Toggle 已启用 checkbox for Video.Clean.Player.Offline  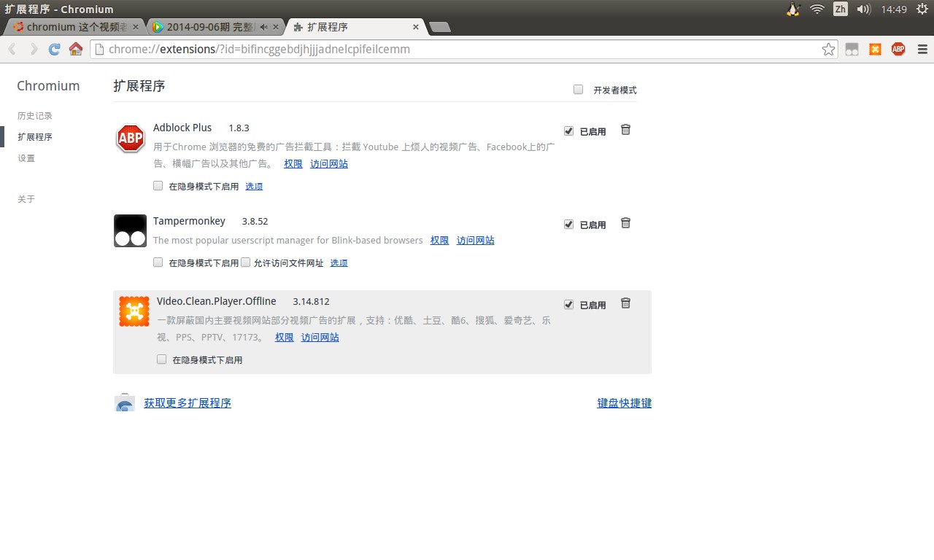(568, 304)
